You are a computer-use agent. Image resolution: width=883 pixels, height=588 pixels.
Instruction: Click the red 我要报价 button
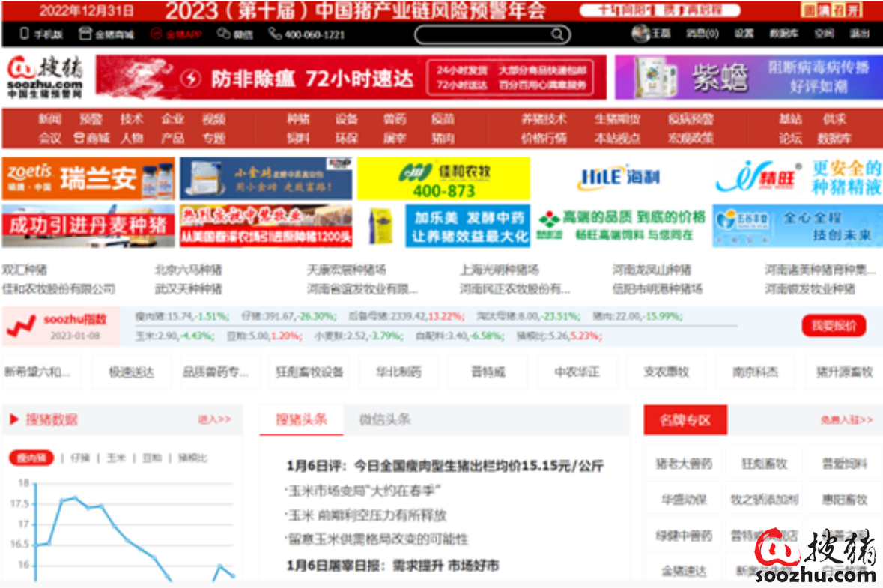point(834,326)
